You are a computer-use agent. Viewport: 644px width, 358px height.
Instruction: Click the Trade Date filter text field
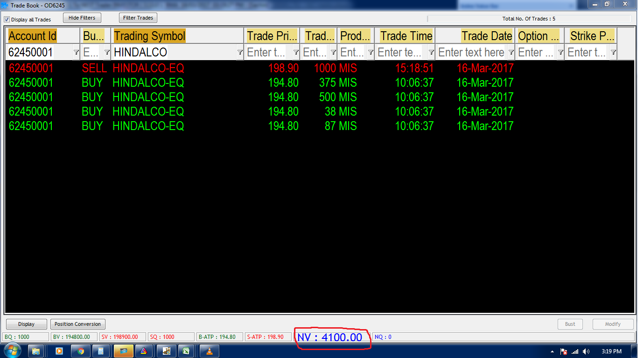tap(471, 52)
